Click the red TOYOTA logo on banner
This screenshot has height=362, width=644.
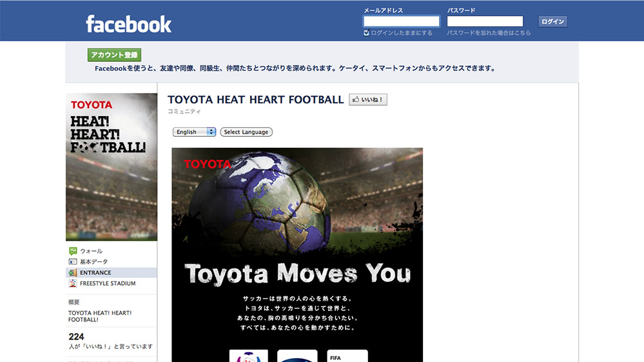(x=208, y=164)
